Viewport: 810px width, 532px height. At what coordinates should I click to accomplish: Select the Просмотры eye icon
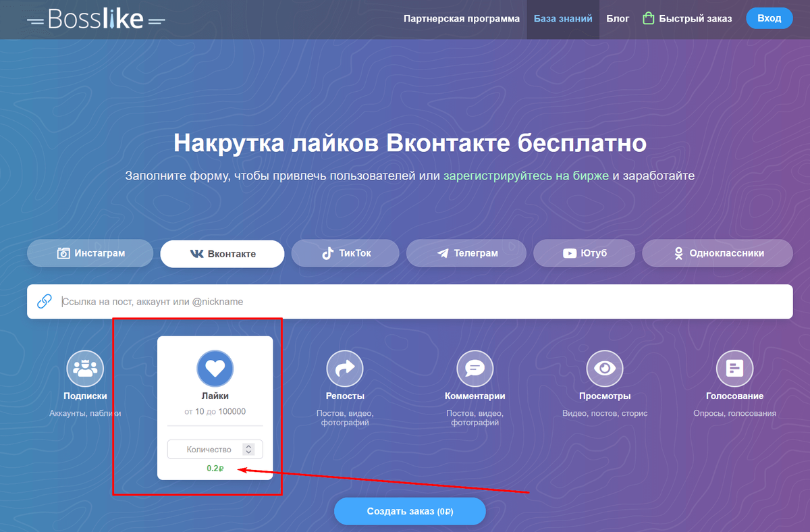pyautogui.click(x=604, y=368)
